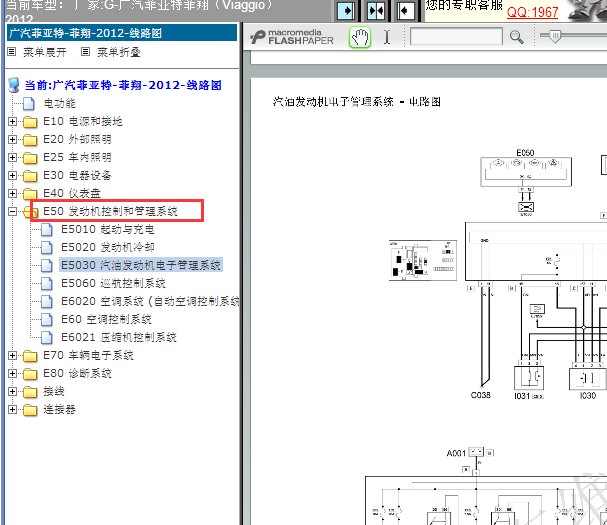Click the FlashPaper search input field
The width and height of the screenshot is (607, 525).
[x=456, y=36]
